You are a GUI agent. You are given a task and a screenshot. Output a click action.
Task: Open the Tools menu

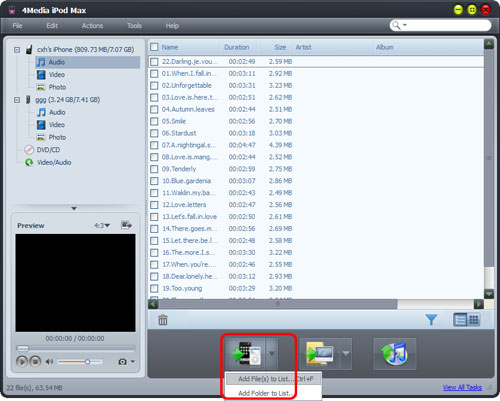[134, 26]
